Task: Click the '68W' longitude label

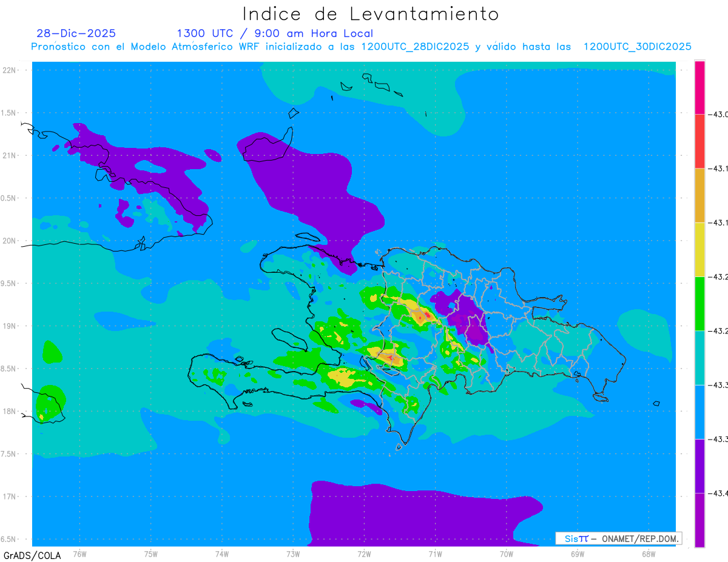Action: (x=648, y=554)
